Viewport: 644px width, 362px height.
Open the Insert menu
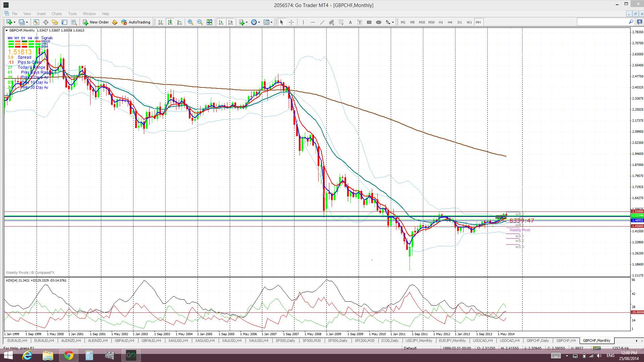pyautogui.click(x=41, y=14)
